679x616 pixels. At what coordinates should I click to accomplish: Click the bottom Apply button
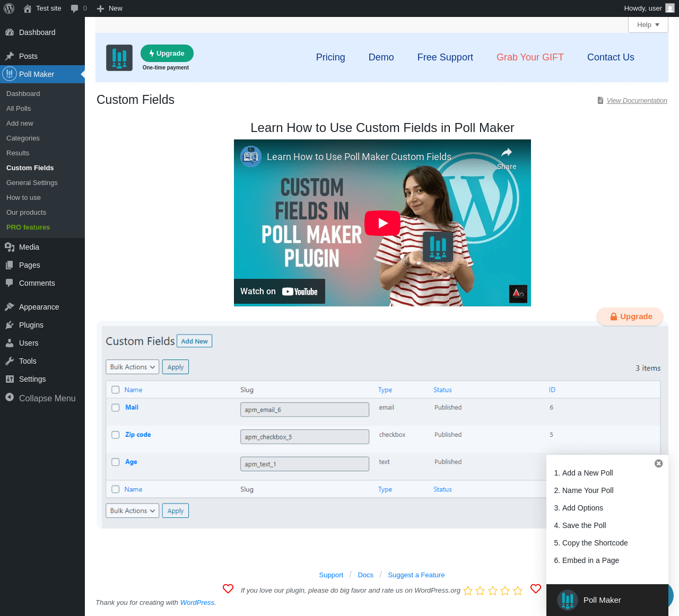tap(176, 511)
